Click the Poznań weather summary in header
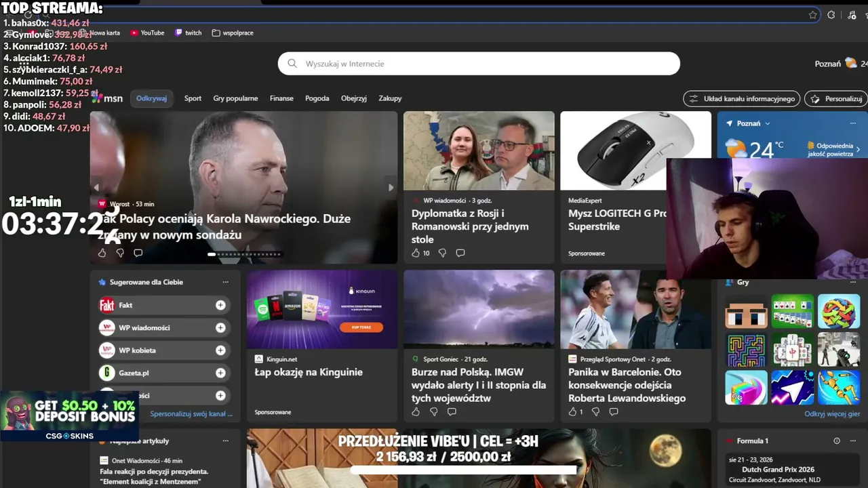Image resolution: width=868 pixels, height=488 pixels. coord(841,64)
